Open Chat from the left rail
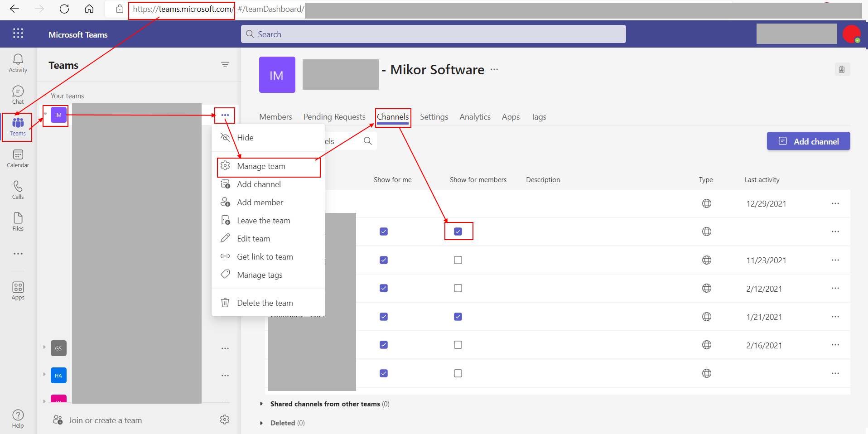This screenshot has height=434, width=868. (x=18, y=95)
